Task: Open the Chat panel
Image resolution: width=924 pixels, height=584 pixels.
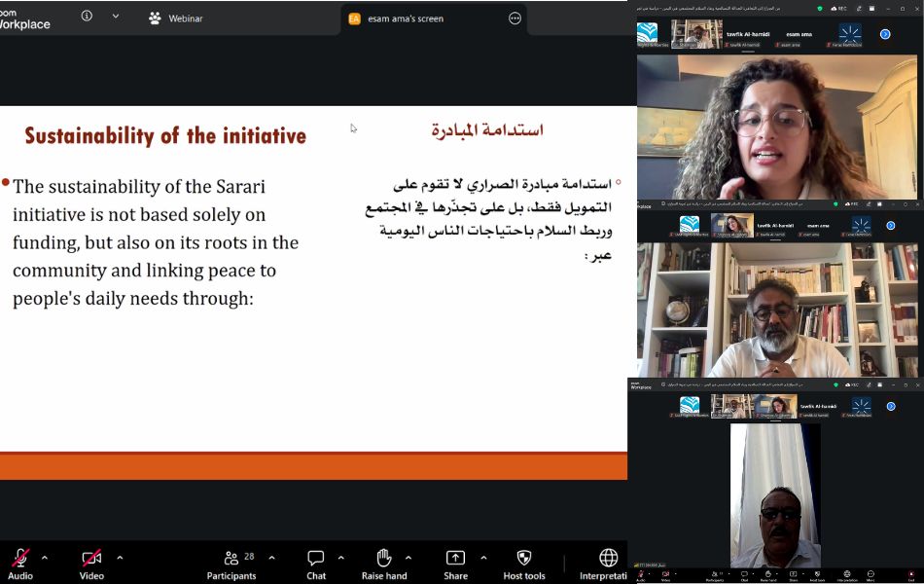Action: click(316, 563)
